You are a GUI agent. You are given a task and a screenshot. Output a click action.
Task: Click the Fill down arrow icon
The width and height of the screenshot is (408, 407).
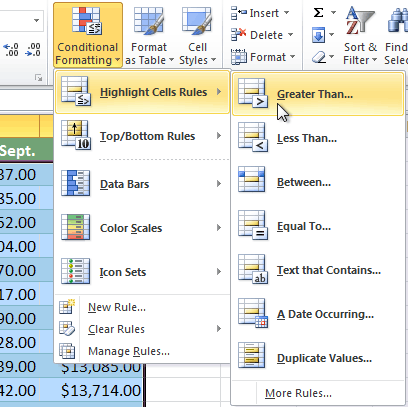coord(319,35)
